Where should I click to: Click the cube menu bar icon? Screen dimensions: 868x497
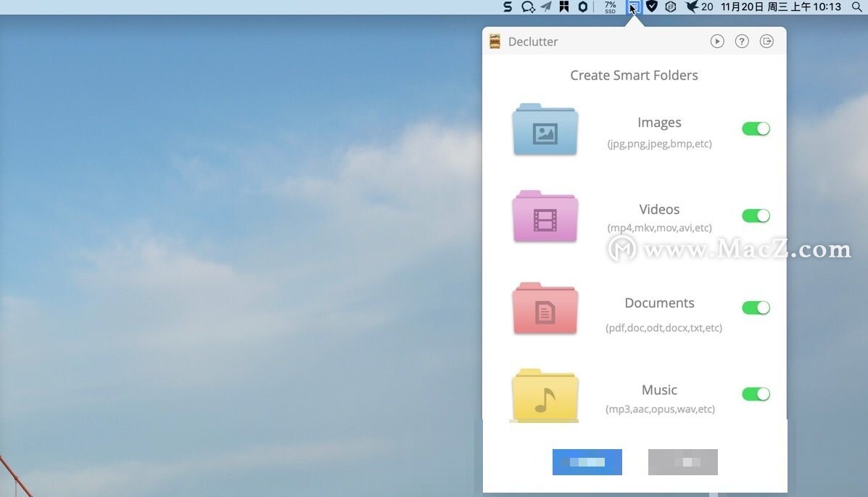670,7
